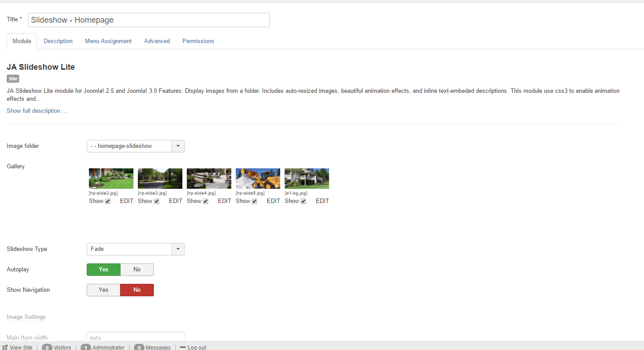Click the hp-slide5.jpg snow loader thumbnail

pyautogui.click(x=258, y=179)
